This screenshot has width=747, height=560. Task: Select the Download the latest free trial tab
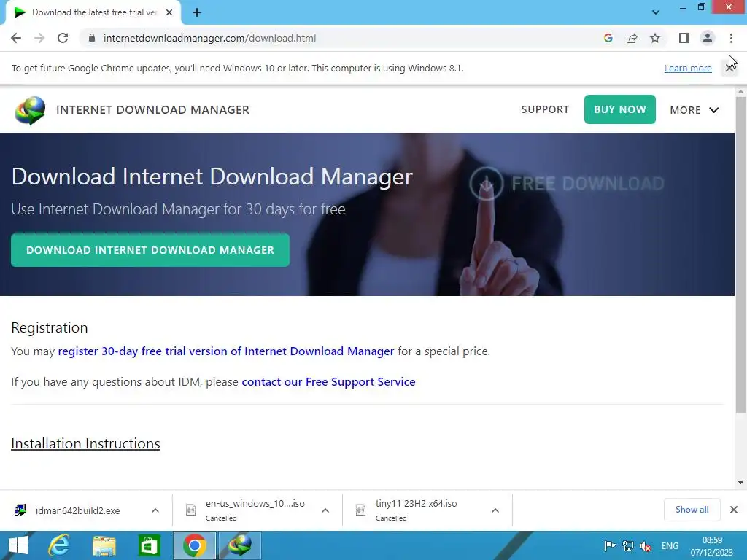[94, 13]
